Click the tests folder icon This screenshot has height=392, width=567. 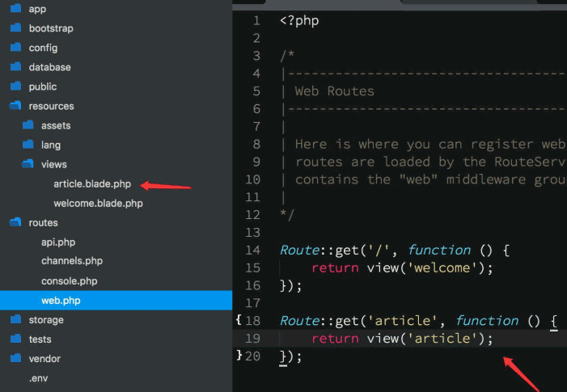(15, 339)
